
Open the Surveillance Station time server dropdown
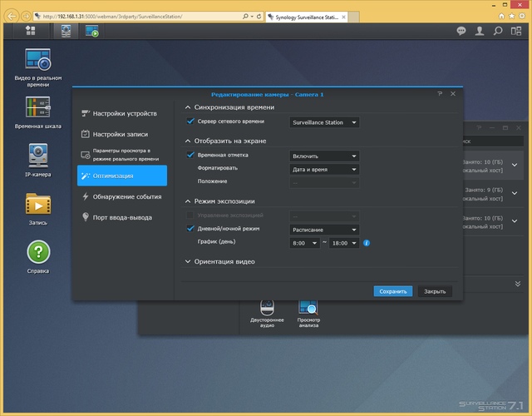(324, 122)
